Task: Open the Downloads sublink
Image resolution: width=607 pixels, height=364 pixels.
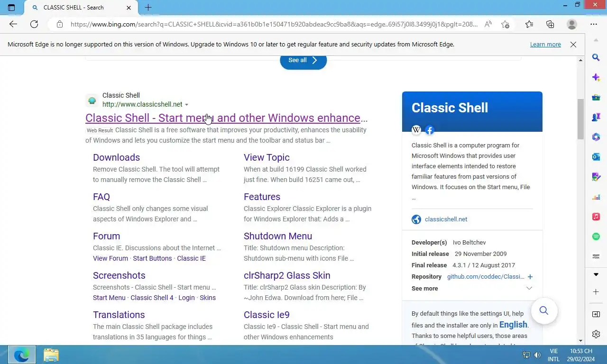Action: [116, 157]
